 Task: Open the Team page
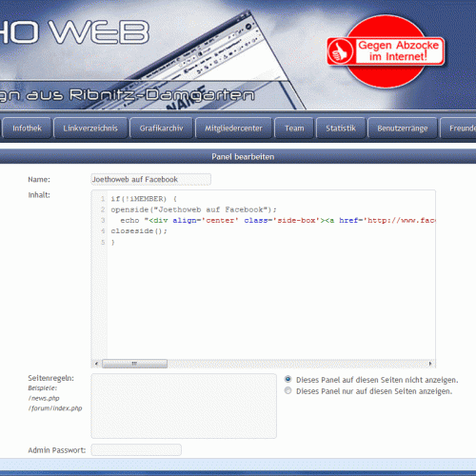pos(294,129)
